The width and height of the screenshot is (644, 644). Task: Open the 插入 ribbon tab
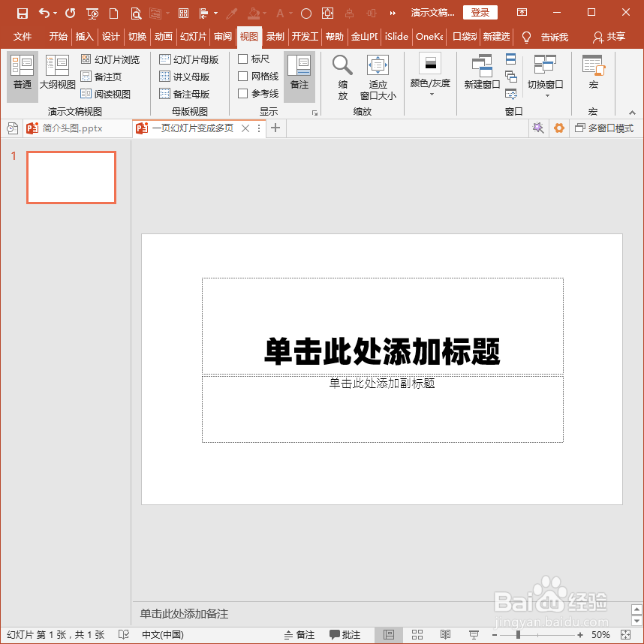coord(84,36)
